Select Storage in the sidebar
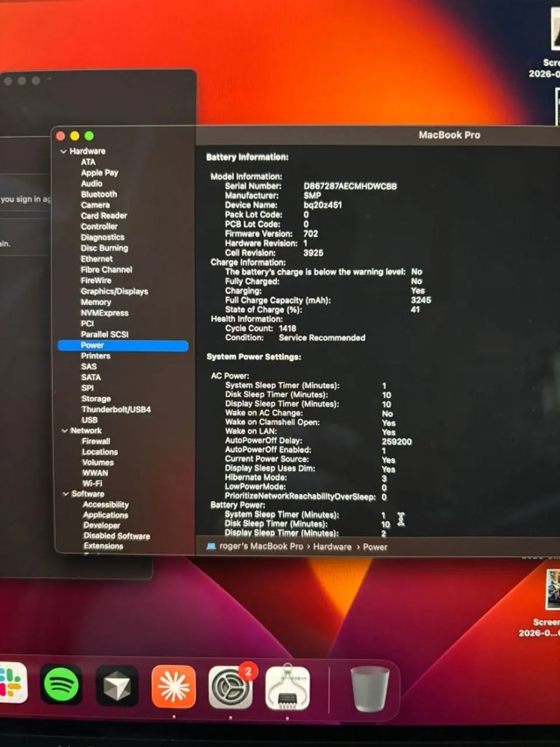 pos(96,399)
